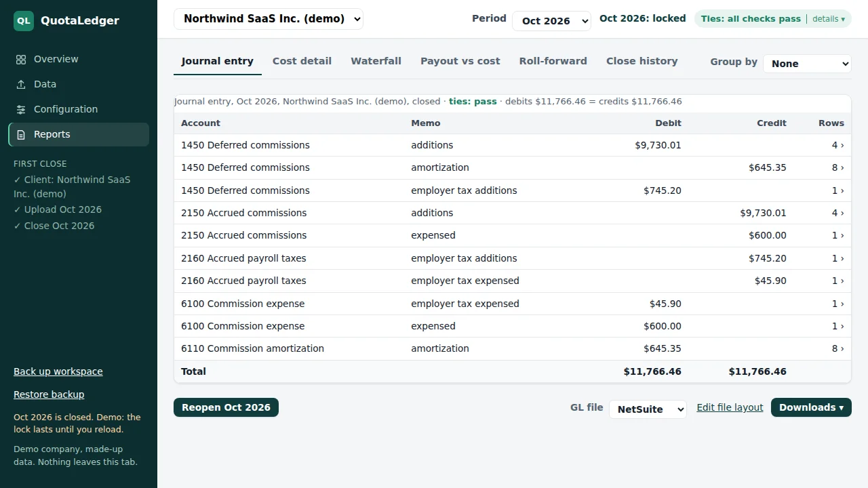
Task: Go to Configuration in the sidebar
Action: [x=79, y=110]
